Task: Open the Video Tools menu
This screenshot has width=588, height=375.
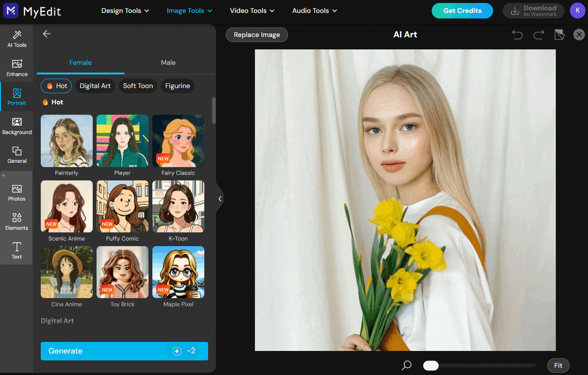Action: pos(252,10)
